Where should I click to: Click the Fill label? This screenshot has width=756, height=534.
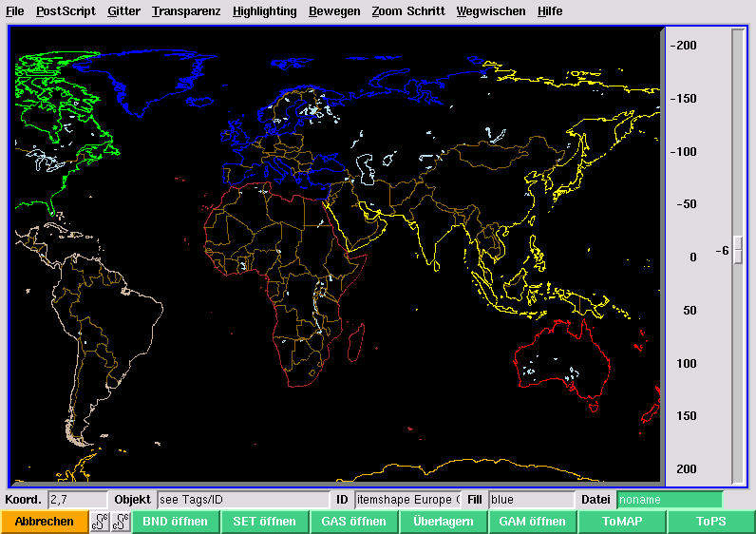pos(475,500)
